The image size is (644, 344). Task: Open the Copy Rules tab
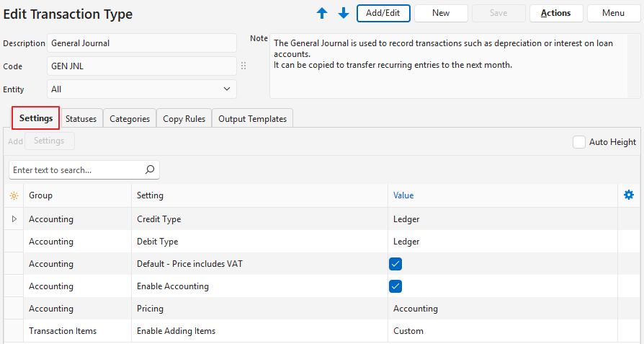click(x=184, y=119)
